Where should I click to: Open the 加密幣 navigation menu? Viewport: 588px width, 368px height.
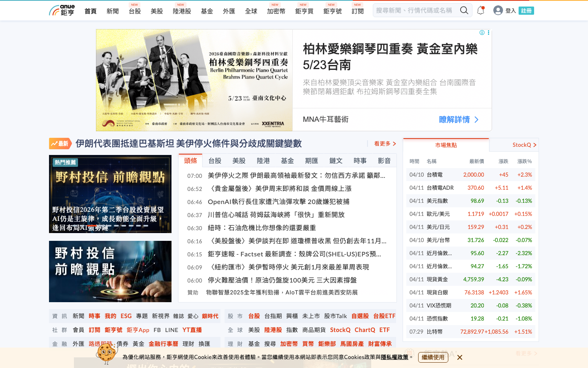[x=276, y=11]
